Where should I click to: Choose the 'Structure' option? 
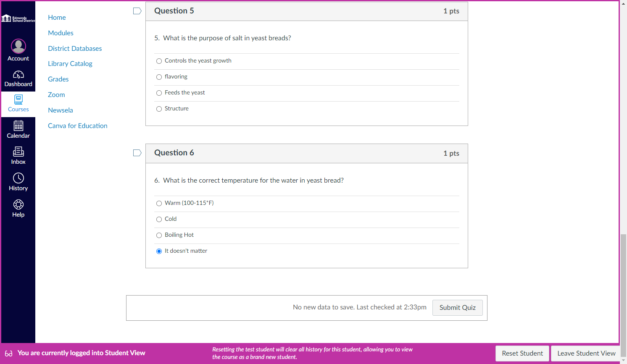click(159, 109)
